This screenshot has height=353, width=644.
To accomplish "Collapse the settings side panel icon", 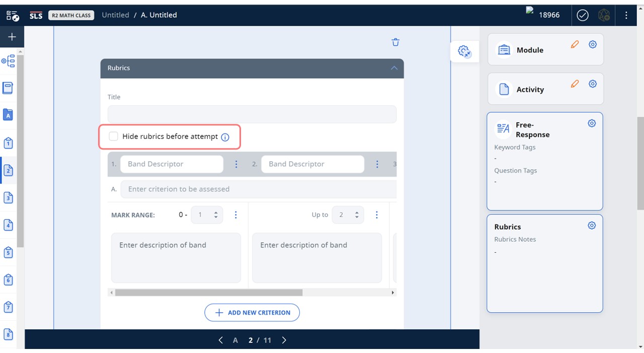I will pyautogui.click(x=464, y=51).
